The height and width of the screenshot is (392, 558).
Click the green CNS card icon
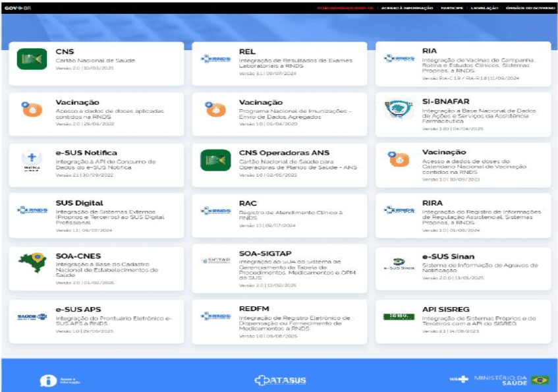32,59
